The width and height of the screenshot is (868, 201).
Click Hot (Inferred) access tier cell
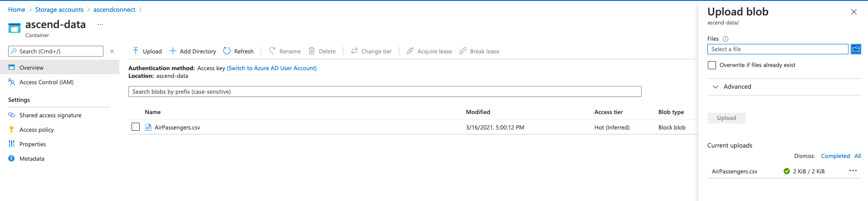(612, 127)
